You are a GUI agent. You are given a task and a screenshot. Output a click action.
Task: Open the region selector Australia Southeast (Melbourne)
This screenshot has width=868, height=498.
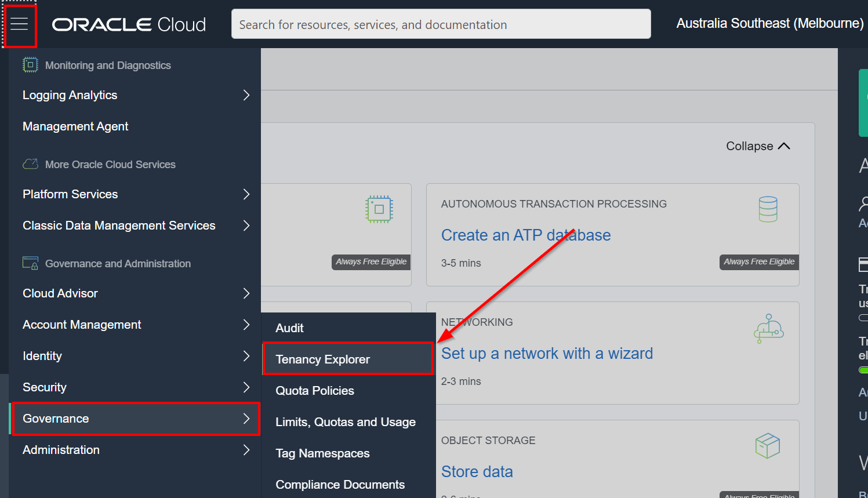[x=769, y=24]
